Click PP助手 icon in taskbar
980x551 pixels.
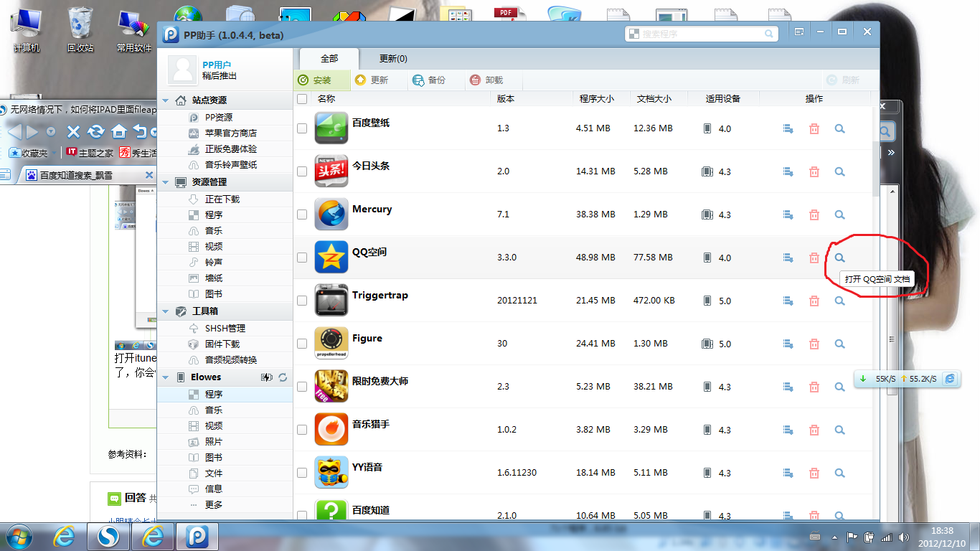[197, 536]
